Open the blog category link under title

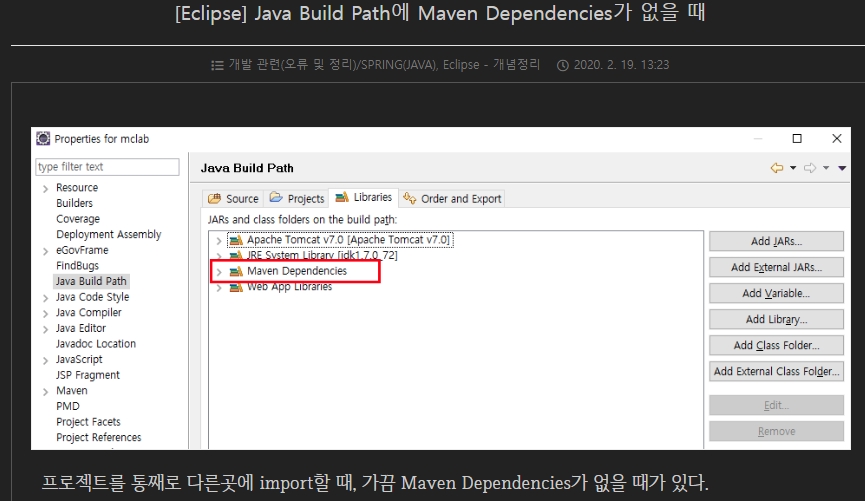coord(384,65)
